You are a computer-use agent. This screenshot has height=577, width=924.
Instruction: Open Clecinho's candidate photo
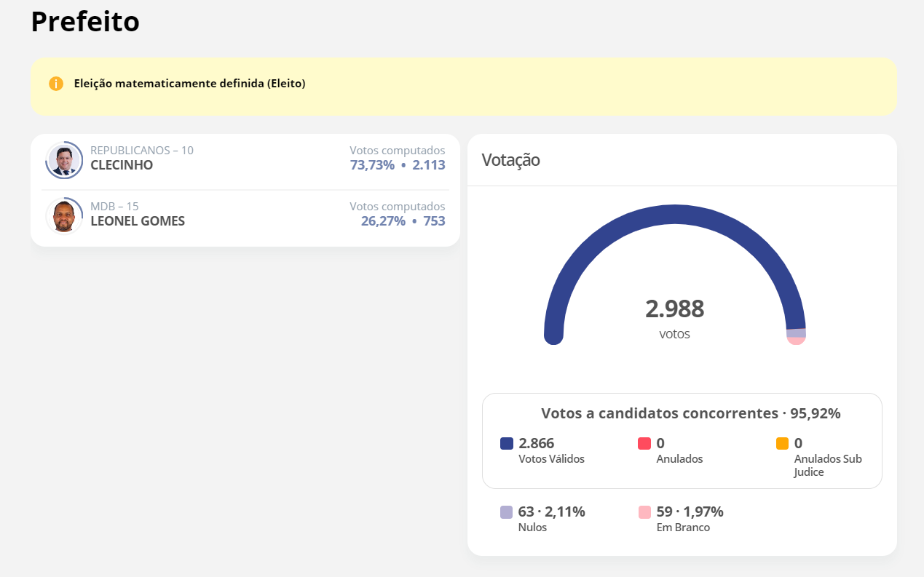coord(64,160)
